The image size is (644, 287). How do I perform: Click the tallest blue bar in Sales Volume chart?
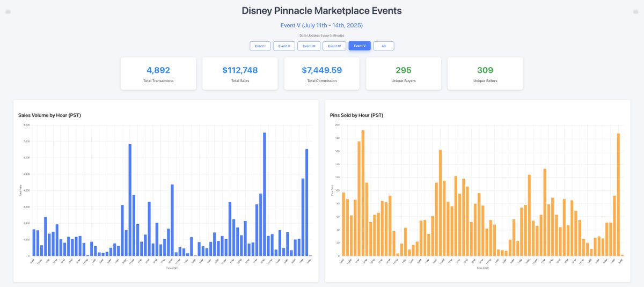(265, 194)
